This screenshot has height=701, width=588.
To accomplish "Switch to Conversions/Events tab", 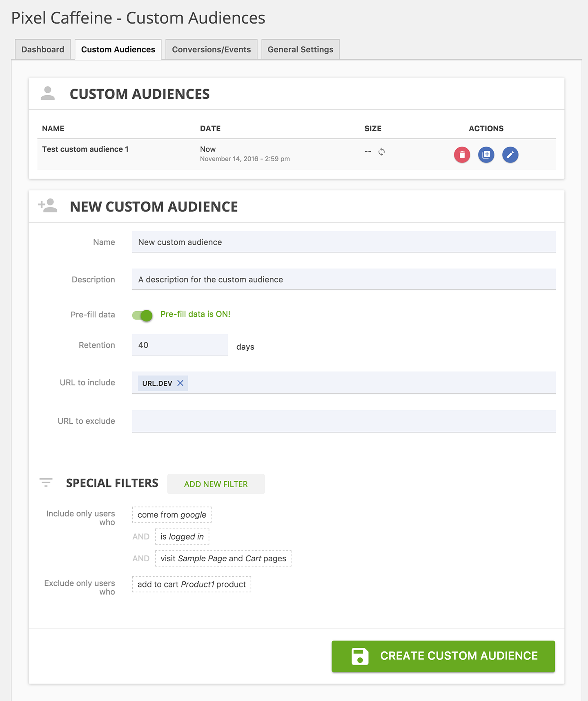I will [x=211, y=49].
